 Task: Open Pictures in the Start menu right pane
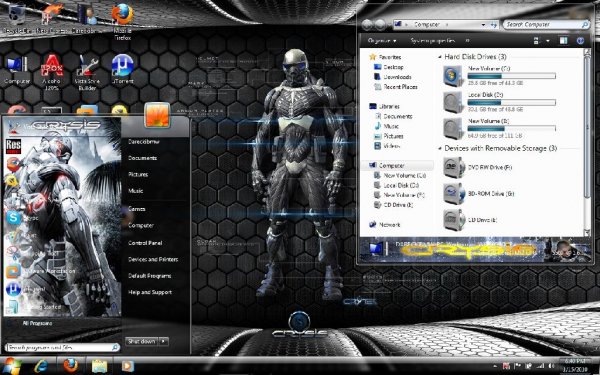pos(138,174)
